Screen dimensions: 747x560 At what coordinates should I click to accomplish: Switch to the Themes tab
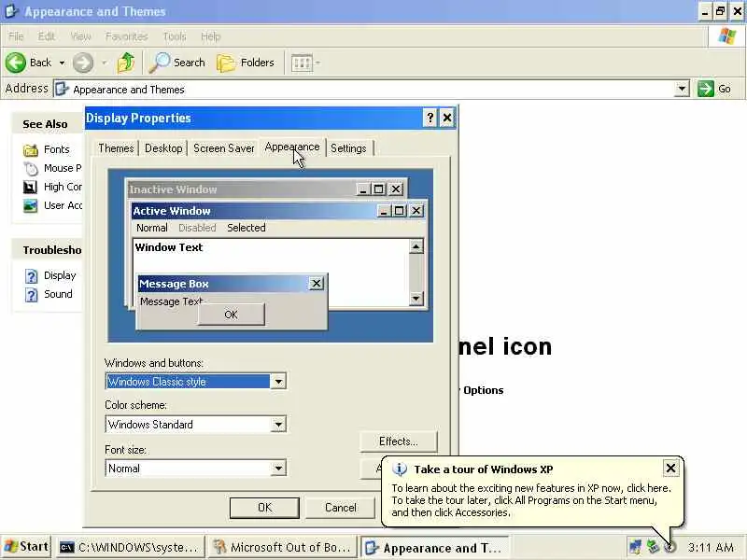(116, 148)
